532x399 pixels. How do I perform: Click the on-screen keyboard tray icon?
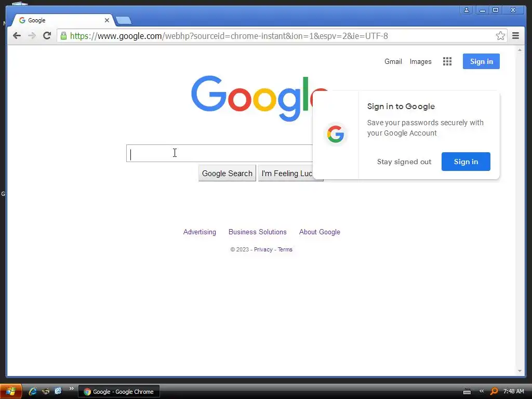[x=467, y=392]
